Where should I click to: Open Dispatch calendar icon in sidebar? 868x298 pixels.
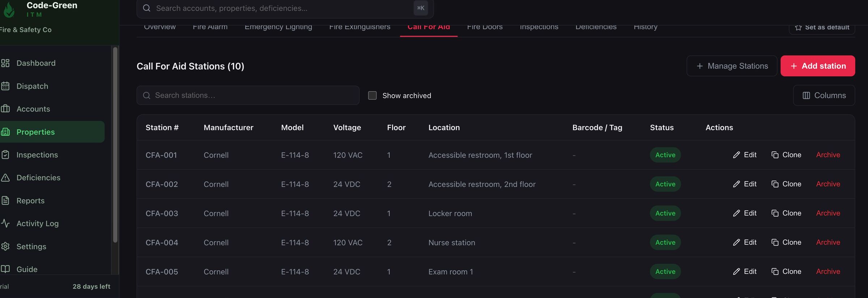(5, 86)
